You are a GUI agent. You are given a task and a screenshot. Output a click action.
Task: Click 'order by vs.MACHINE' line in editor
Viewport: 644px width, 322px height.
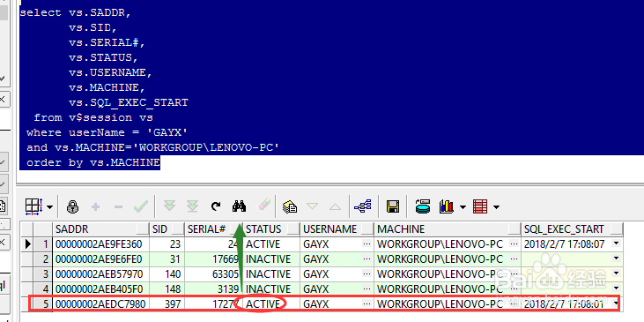tap(93, 162)
